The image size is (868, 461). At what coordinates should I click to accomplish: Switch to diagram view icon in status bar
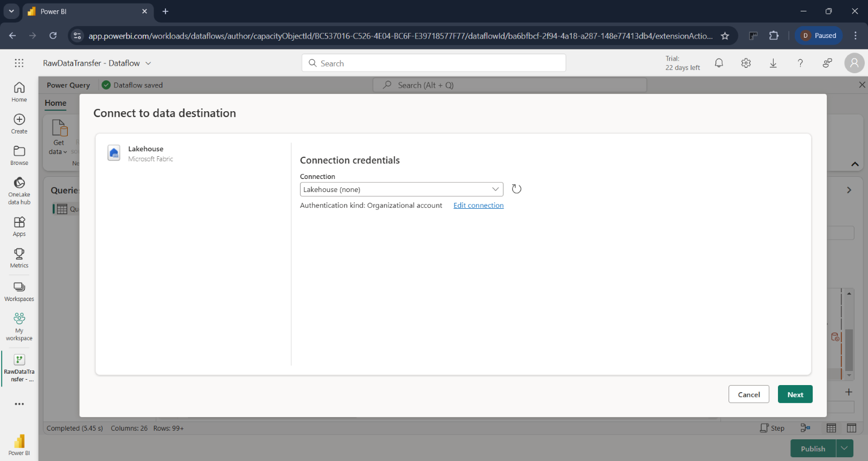coord(806,428)
